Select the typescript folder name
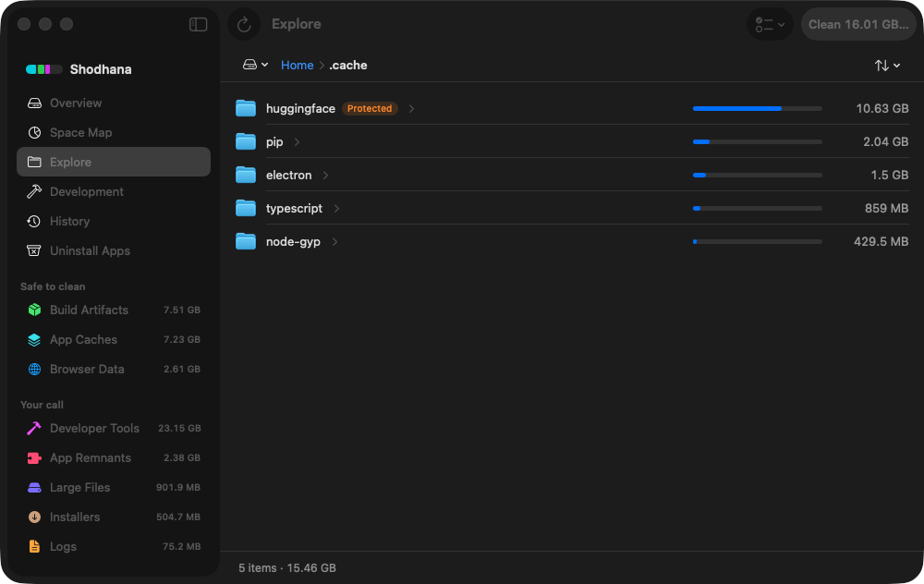Viewport: 924px width, 584px height. pyautogui.click(x=294, y=209)
